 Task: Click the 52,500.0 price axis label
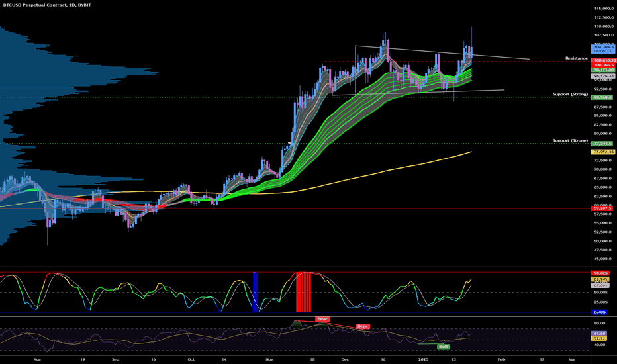click(x=604, y=232)
